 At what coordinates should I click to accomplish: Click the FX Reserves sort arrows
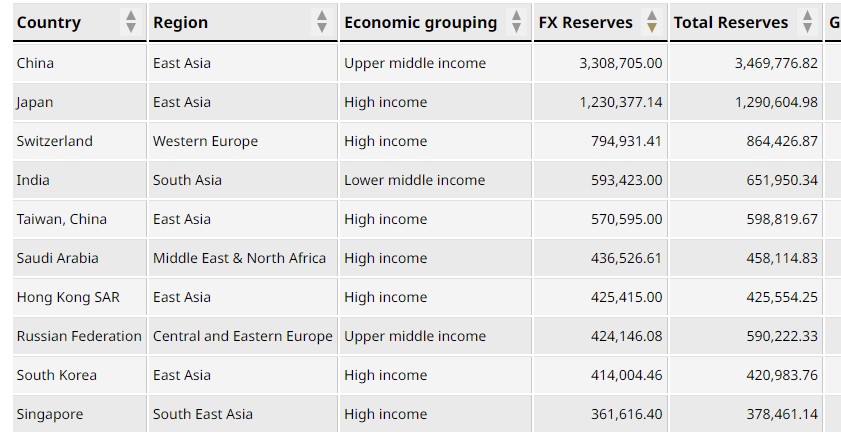pyautogui.click(x=652, y=22)
